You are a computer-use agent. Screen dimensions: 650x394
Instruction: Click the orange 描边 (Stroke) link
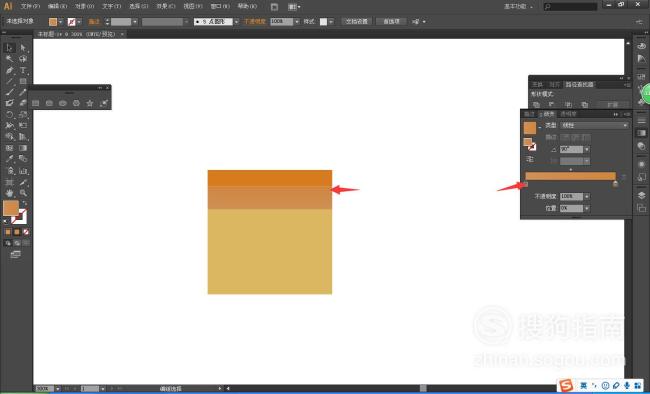(x=94, y=22)
